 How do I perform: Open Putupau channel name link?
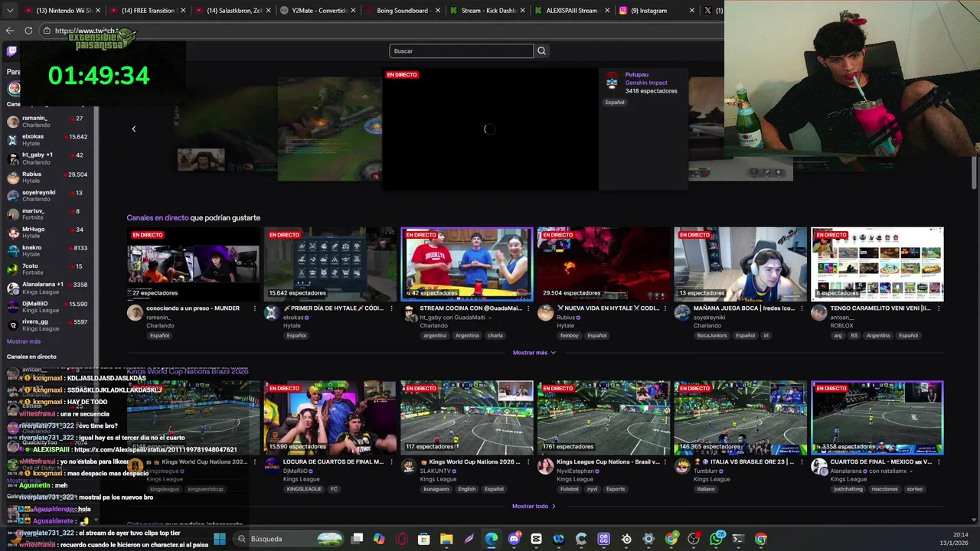[637, 75]
